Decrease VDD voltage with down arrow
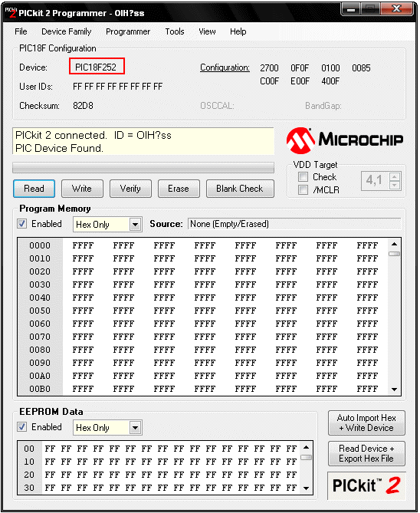The width and height of the screenshot is (420, 513). coord(395,185)
